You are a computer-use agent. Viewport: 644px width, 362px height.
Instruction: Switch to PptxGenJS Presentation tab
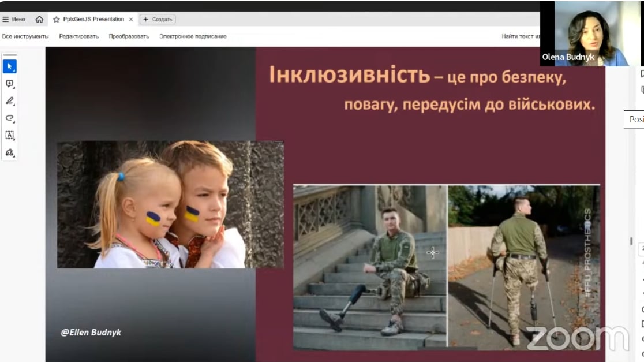pyautogui.click(x=93, y=19)
